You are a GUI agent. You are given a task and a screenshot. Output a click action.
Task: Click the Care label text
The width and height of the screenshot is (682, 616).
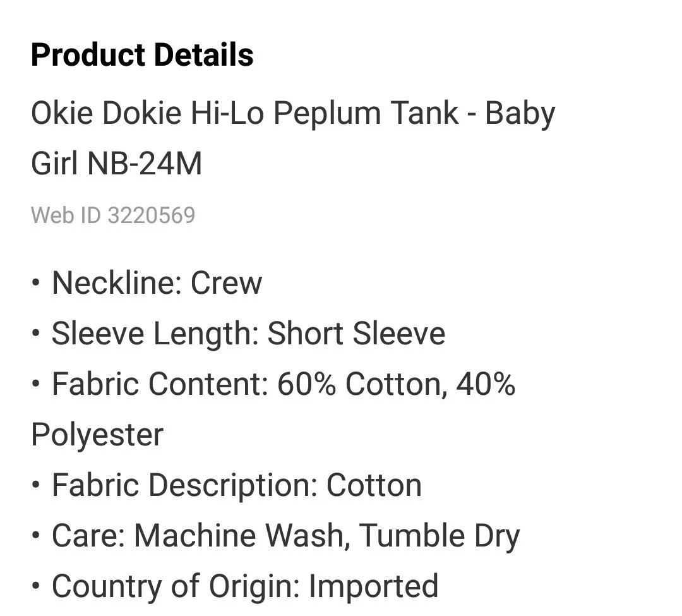88,536
